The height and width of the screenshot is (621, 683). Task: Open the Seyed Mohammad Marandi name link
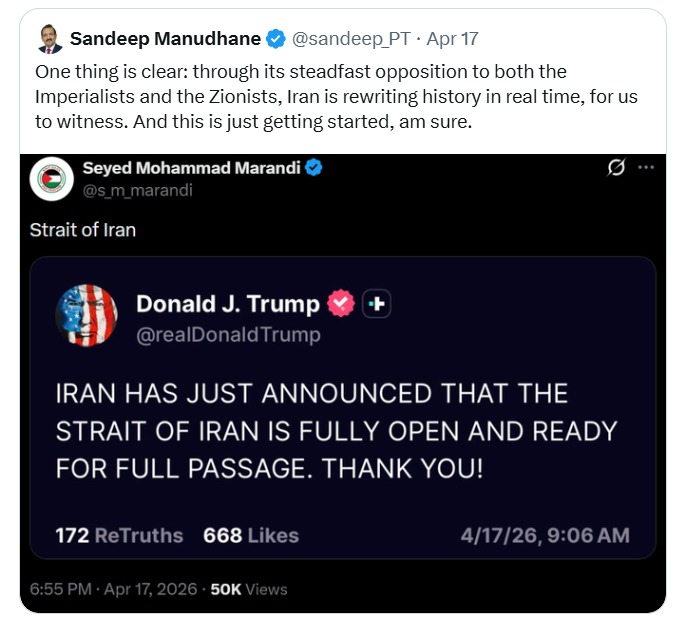tap(192, 168)
